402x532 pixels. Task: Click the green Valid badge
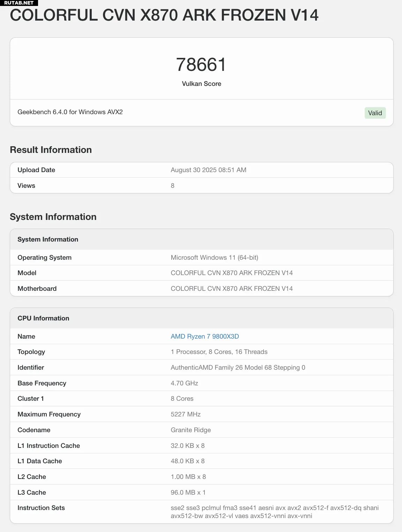point(375,113)
